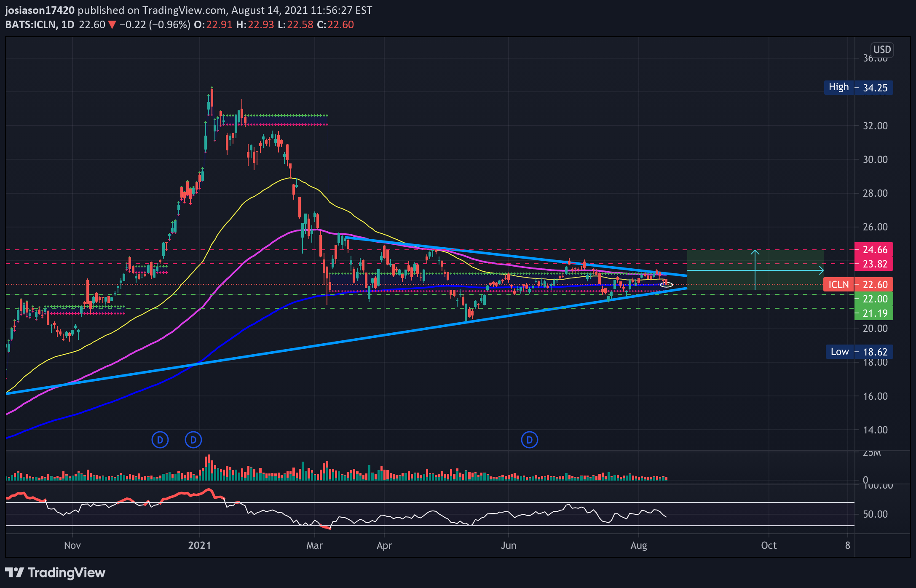Click the open price value O:22.91
The height and width of the screenshot is (588, 916).
(x=213, y=25)
